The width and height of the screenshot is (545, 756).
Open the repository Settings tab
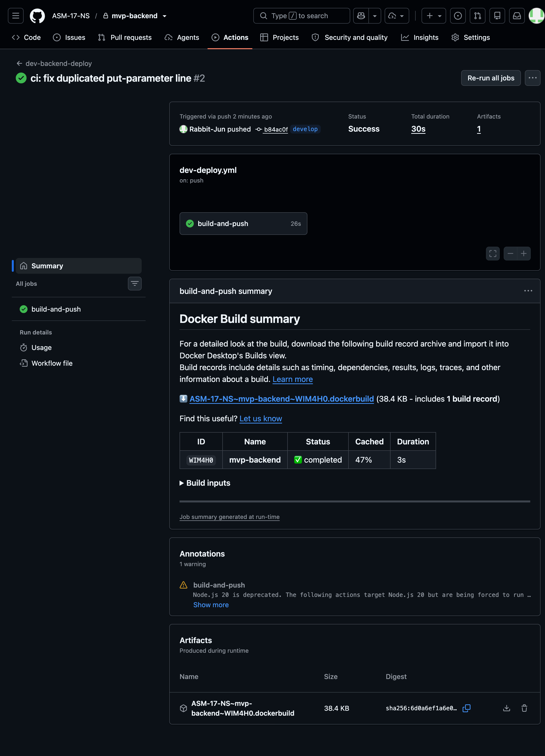click(471, 37)
